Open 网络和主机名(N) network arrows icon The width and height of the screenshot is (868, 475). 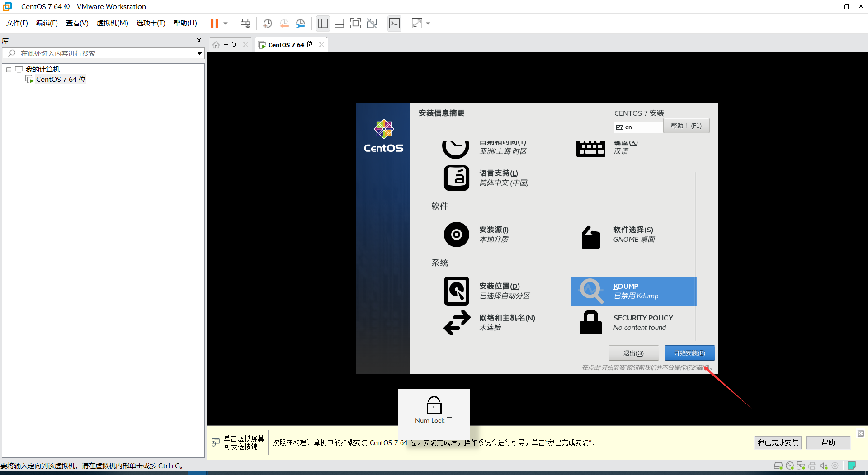pyautogui.click(x=457, y=323)
